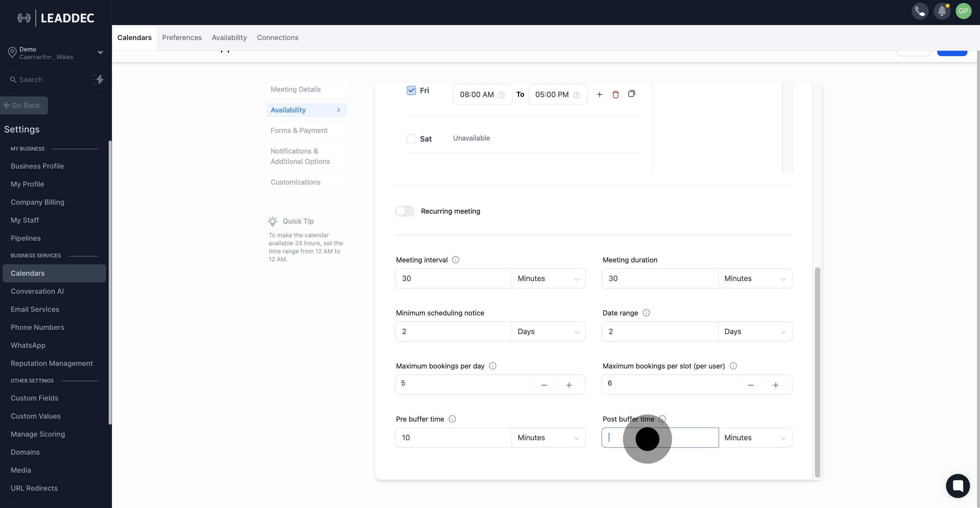Expand the Demo location switcher
The width and height of the screenshot is (980, 508).
(x=56, y=52)
